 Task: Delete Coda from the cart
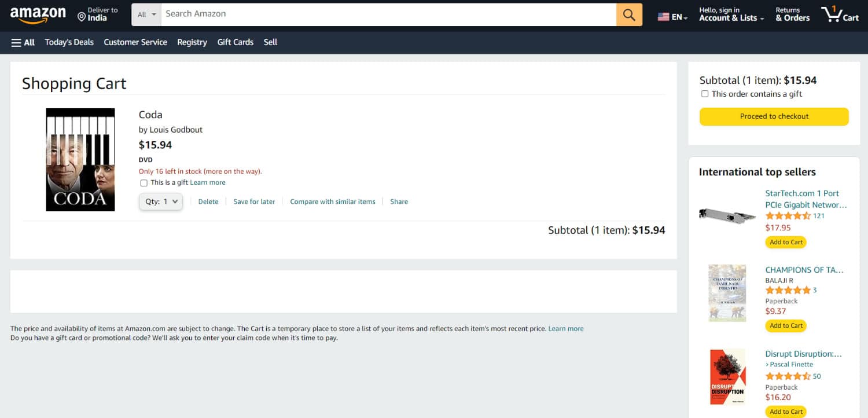(208, 201)
